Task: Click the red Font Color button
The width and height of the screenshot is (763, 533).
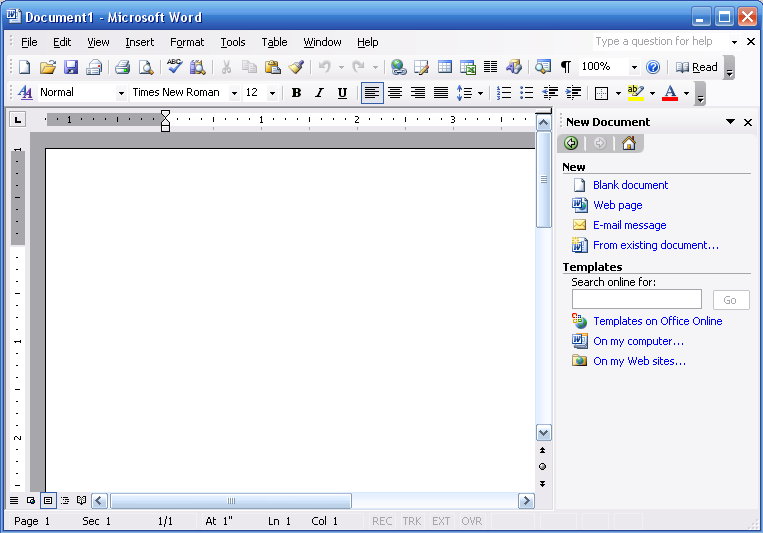Action: (x=670, y=93)
